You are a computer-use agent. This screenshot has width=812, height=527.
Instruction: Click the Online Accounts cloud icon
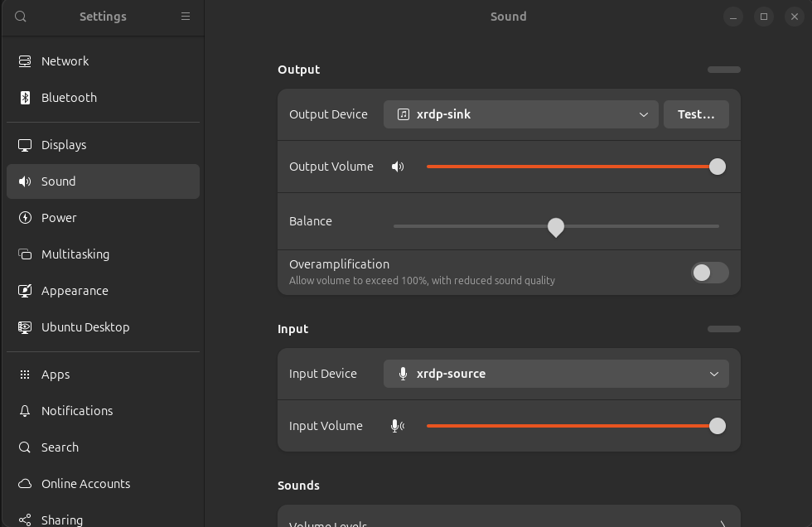pos(25,484)
